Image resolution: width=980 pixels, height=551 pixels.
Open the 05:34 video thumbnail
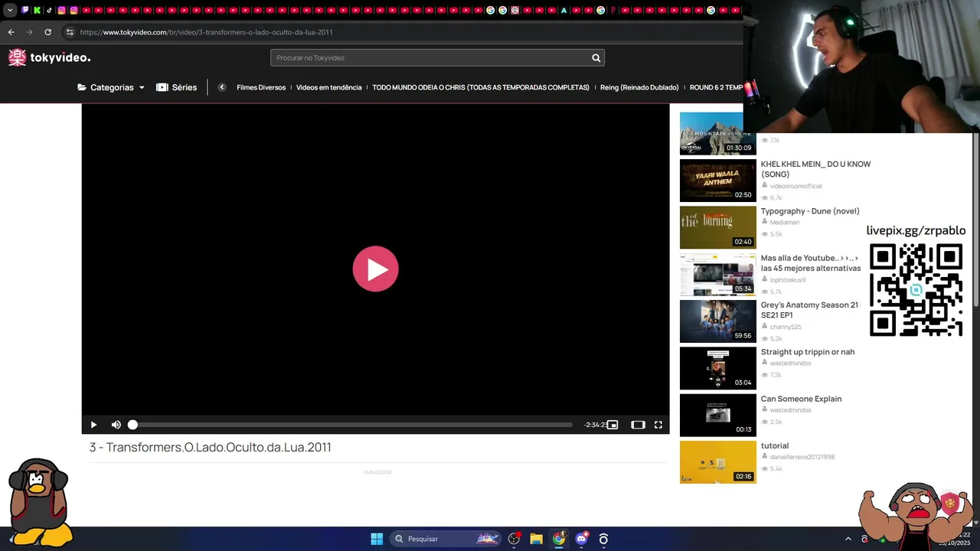[717, 274]
